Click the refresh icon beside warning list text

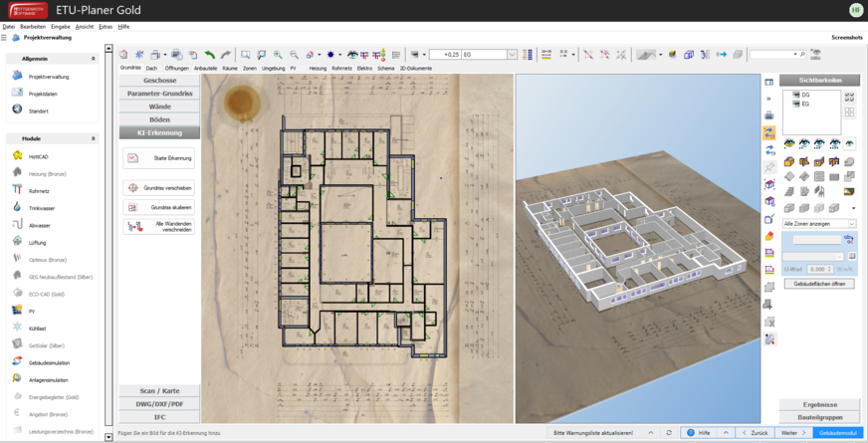point(669,433)
